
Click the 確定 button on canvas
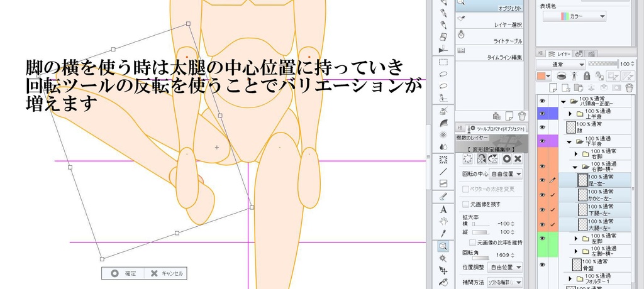pos(123,273)
